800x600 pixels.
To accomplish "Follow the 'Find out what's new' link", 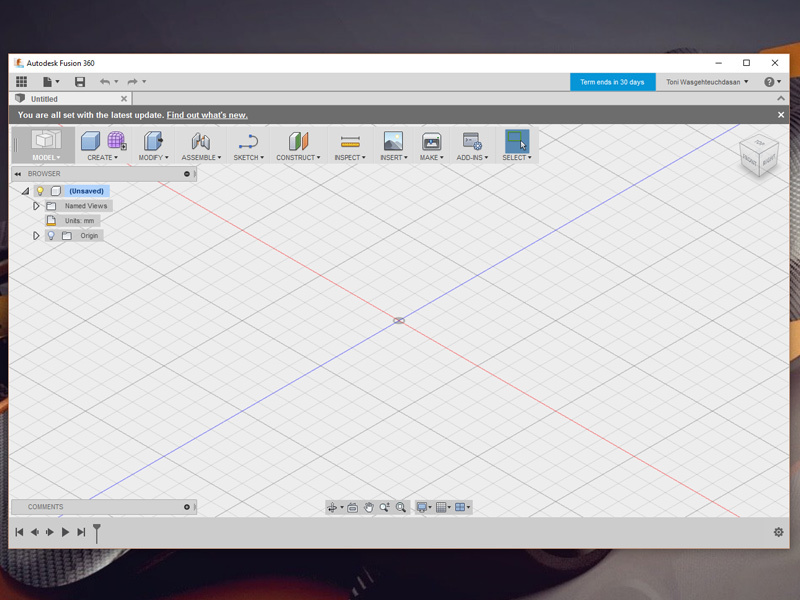I will tap(207, 115).
